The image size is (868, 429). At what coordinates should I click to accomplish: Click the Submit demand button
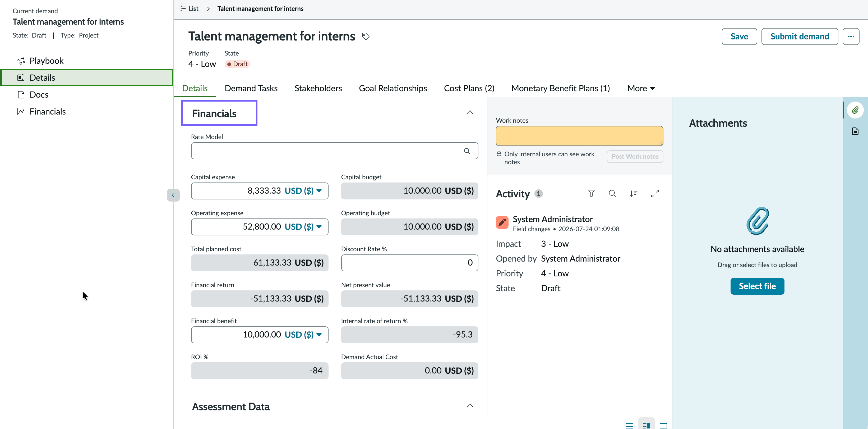pos(799,36)
